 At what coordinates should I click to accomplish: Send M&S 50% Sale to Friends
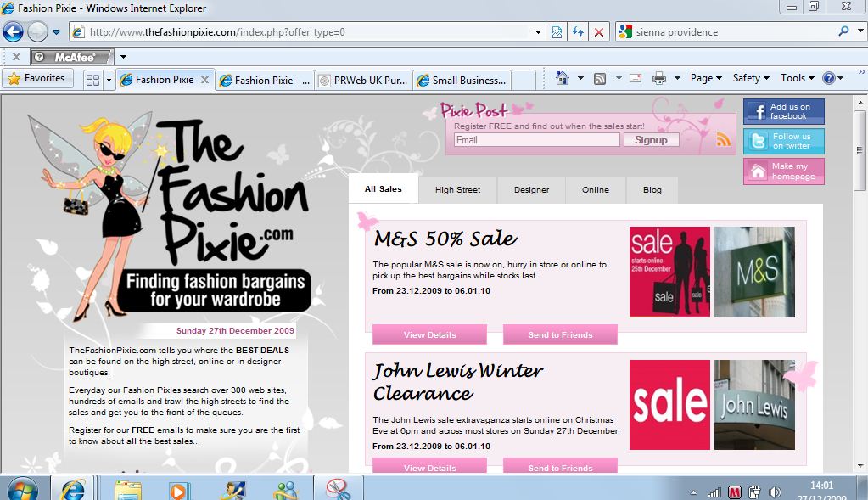click(560, 334)
